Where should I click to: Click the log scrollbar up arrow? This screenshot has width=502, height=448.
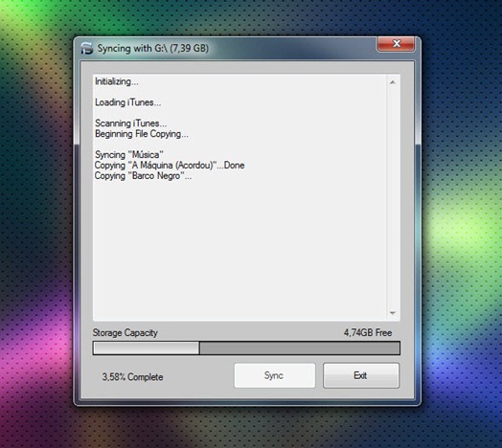[x=393, y=82]
